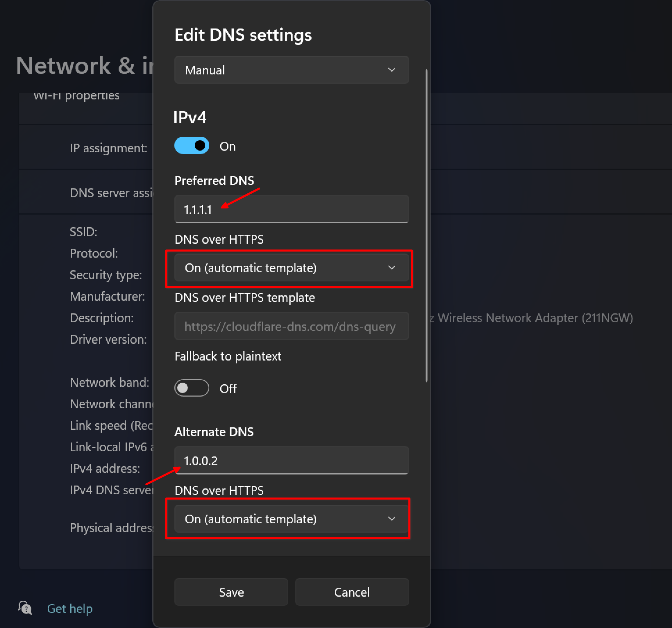Image resolution: width=672 pixels, height=628 pixels.
Task: Click the Network & internet breadcrumb heading
Action: pos(85,66)
